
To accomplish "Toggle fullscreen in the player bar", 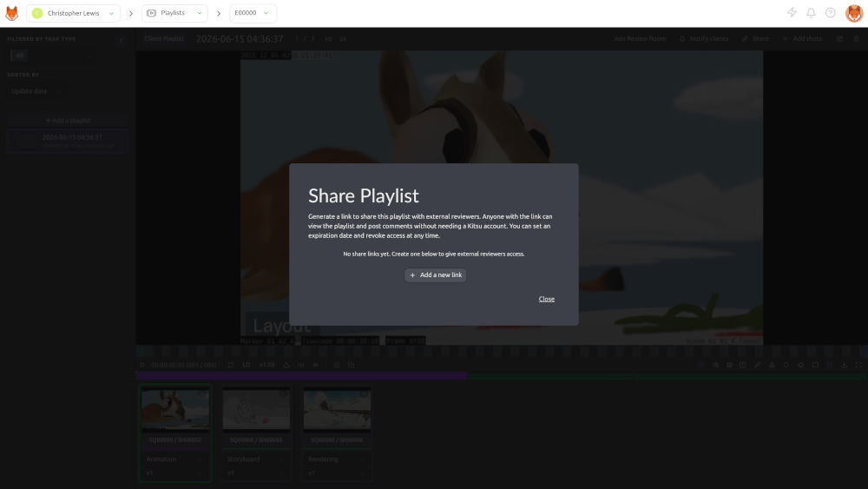I will tap(858, 365).
